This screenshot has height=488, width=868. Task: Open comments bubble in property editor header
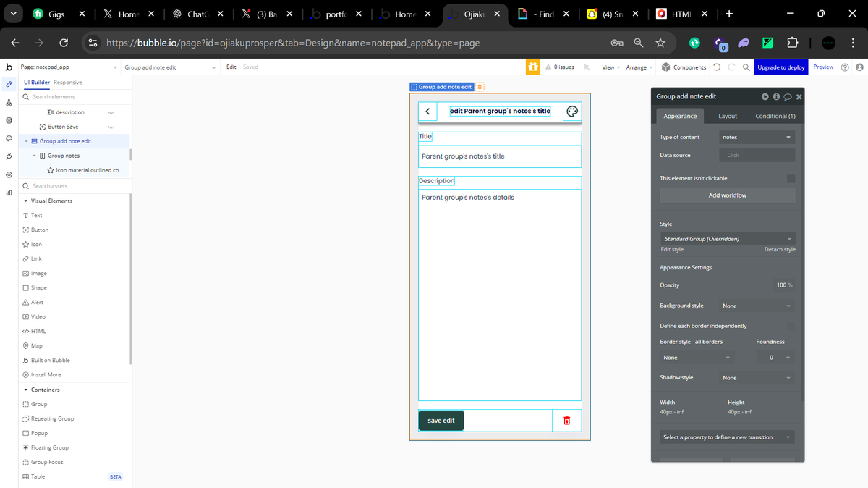[788, 96]
